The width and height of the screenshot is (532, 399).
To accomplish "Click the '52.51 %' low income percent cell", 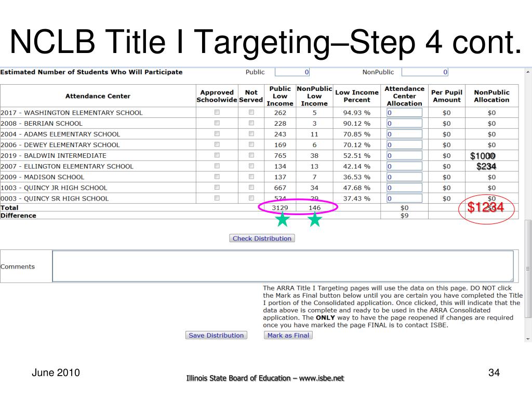I will pos(356,156).
